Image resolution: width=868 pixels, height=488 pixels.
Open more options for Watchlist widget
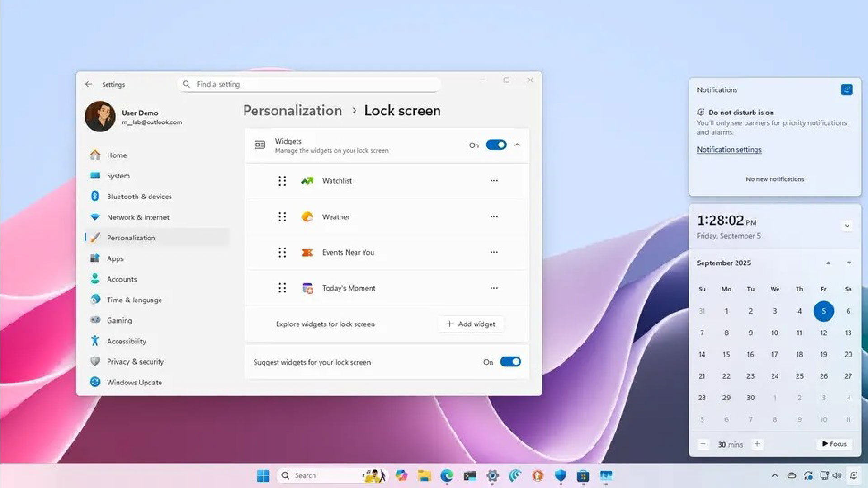click(494, 181)
